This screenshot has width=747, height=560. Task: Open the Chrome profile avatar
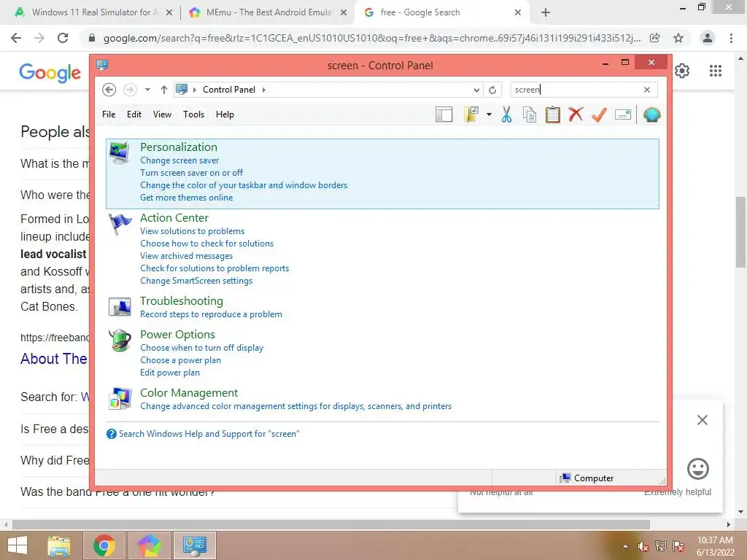tap(708, 38)
